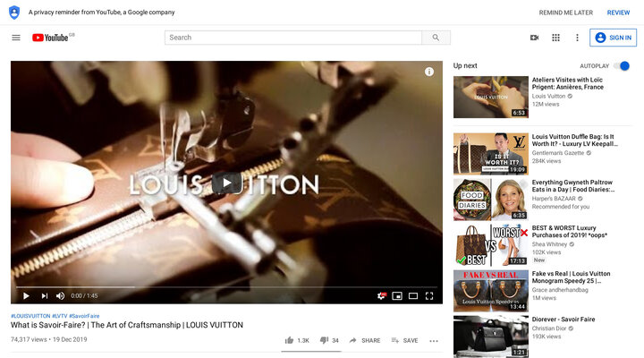
Task: Skip to next video with the player button
Action: pos(45,296)
